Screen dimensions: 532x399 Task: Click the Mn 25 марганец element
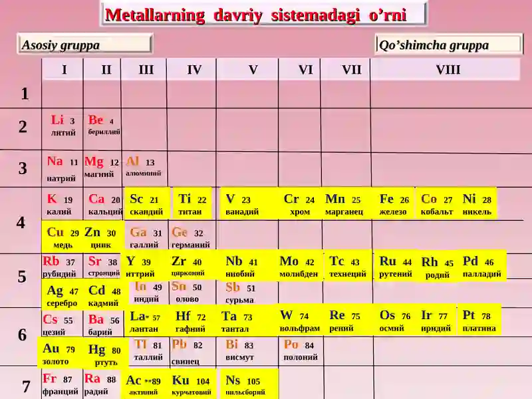pos(344,204)
